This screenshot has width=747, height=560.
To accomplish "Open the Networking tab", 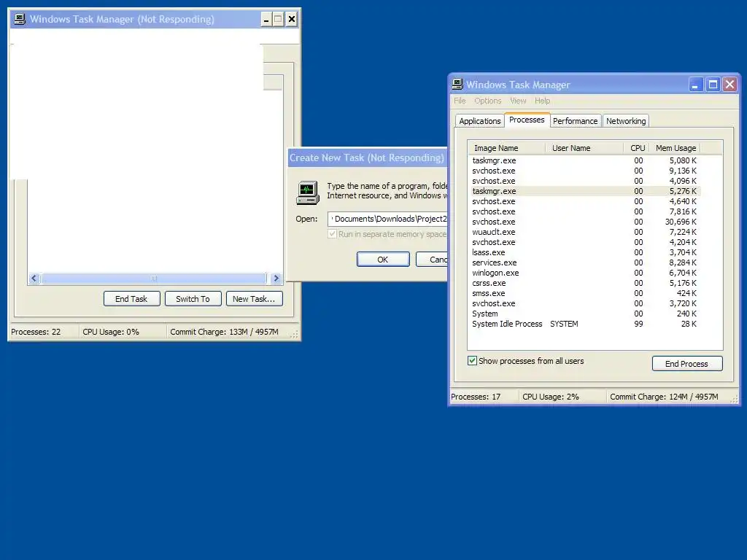I will click(626, 121).
